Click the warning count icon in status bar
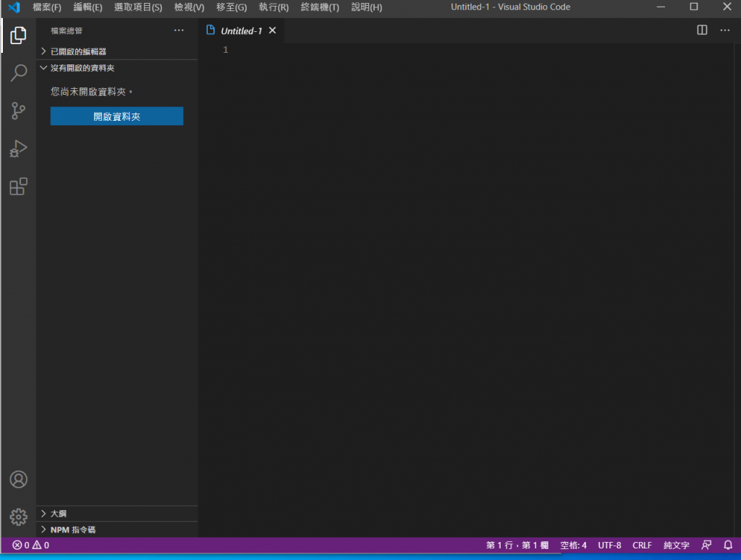The width and height of the screenshot is (741, 560). (37, 545)
